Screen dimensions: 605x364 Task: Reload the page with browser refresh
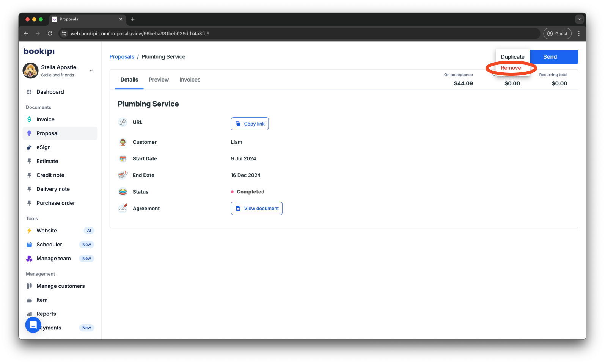click(x=50, y=33)
